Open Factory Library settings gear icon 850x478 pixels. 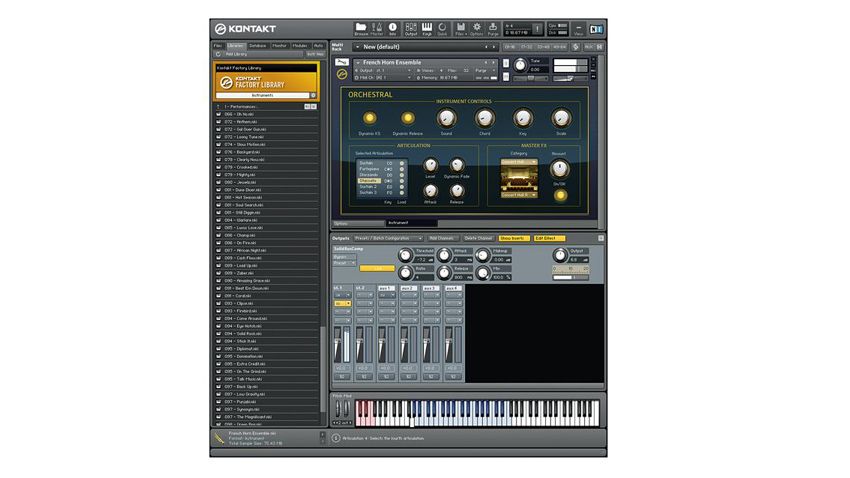coord(313,95)
